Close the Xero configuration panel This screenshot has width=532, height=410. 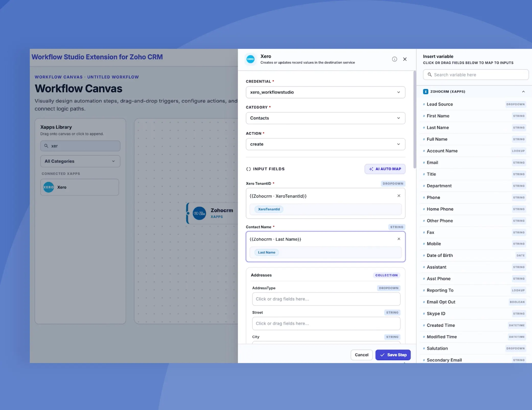(x=405, y=59)
